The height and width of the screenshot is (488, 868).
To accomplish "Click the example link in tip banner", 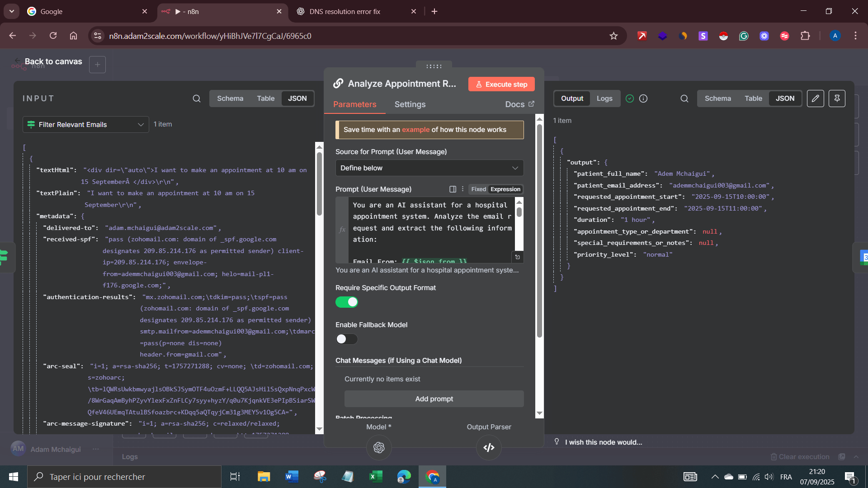I will coord(415,130).
